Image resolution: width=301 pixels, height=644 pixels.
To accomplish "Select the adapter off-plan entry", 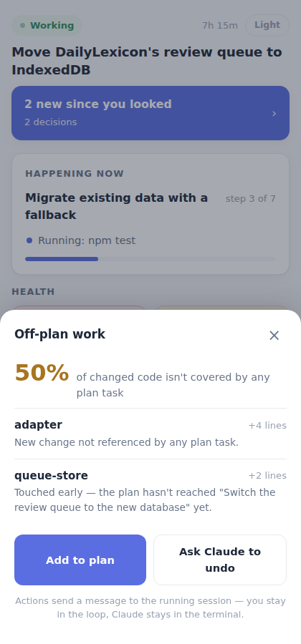I will [150, 434].
